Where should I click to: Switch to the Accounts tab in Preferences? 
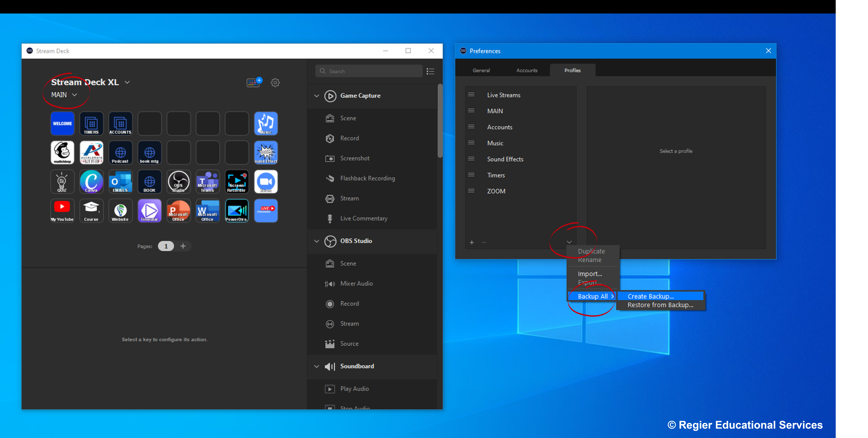coord(527,70)
